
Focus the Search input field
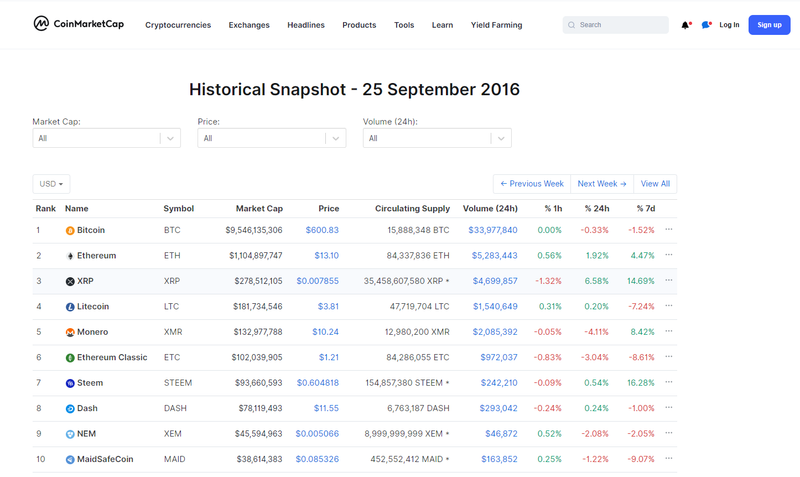616,25
